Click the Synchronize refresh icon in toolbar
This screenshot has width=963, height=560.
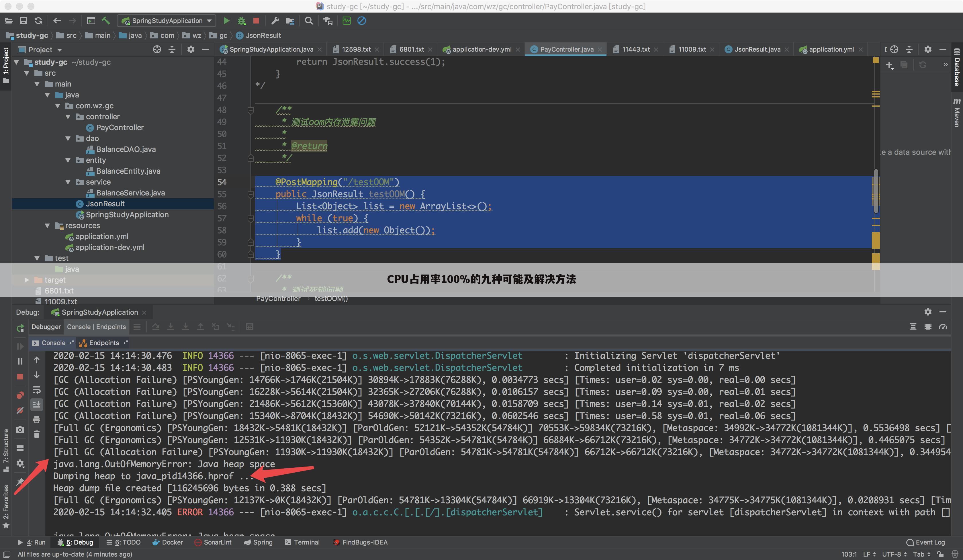pyautogui.click(x=38, y=21)
